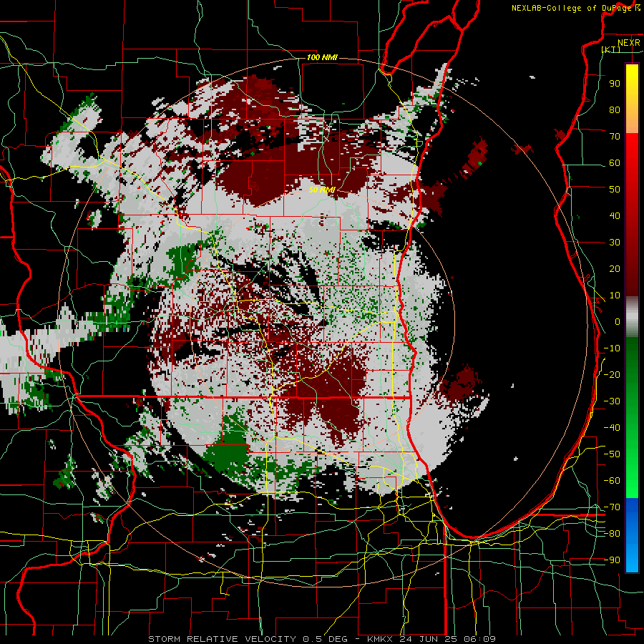Click the 0 value on the velocity scale
The image size is (644, 644).
click(x=618, y=322)
